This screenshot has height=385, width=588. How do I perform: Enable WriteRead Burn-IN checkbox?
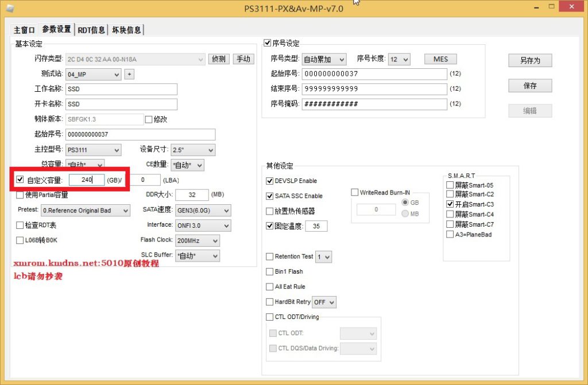354,193
